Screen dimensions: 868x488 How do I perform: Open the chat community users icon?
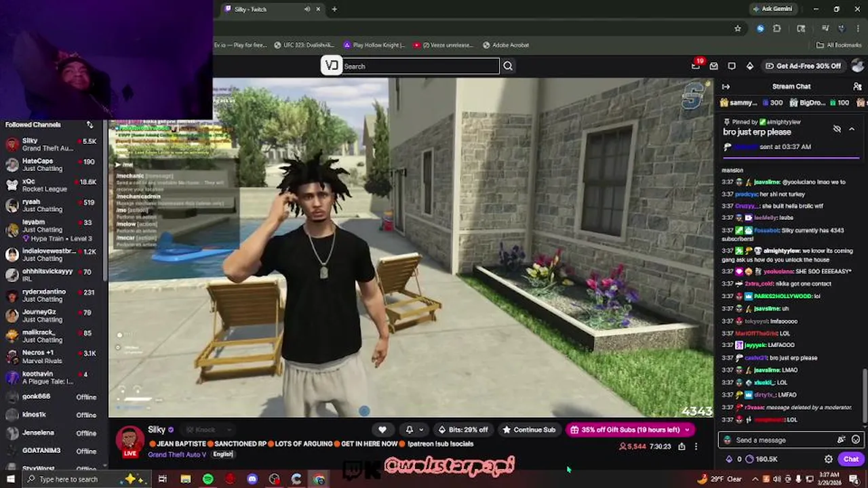(x=857, y=87)
